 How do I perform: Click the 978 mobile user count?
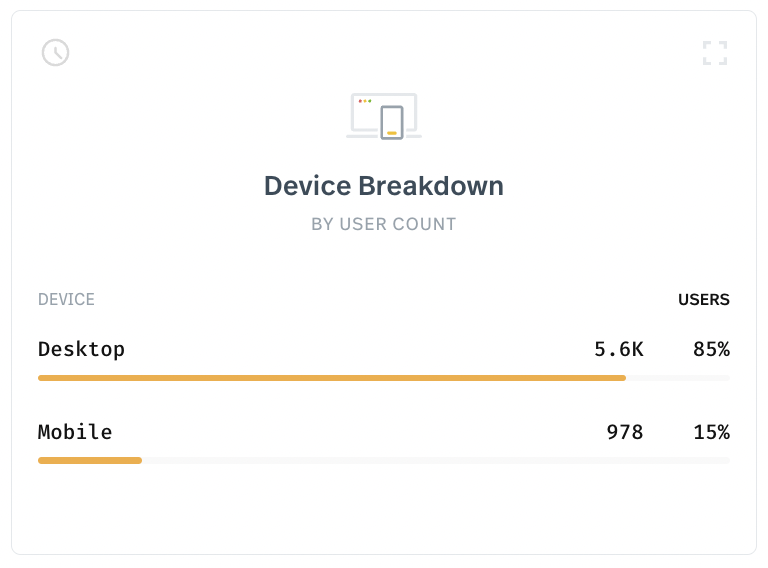point(624,432)
